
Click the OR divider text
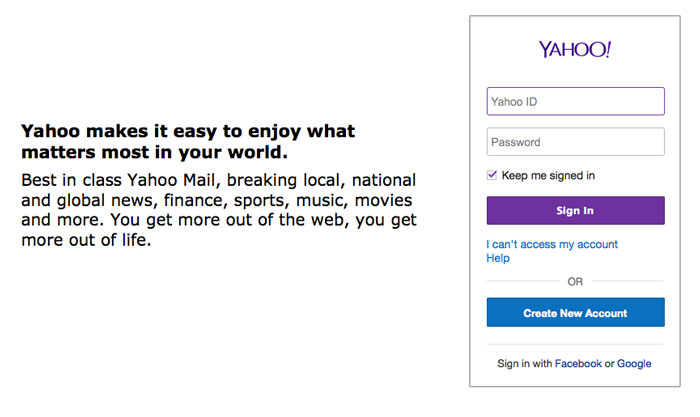575,282
